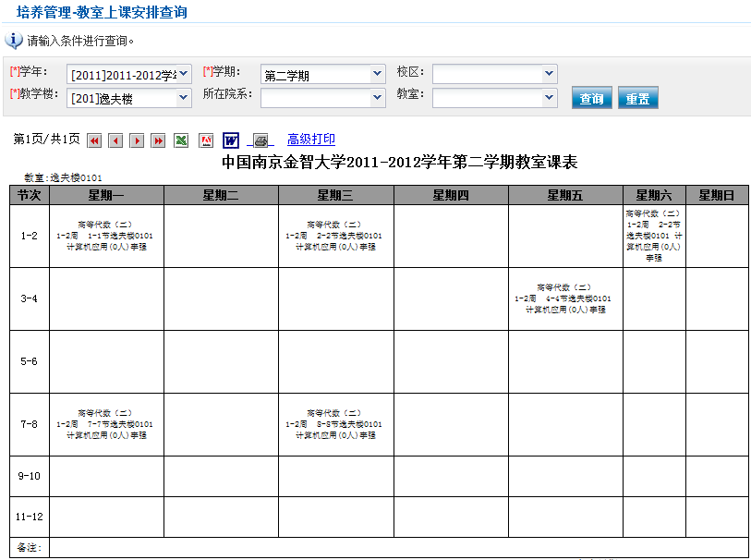751x560 pixels.
Task: Go to next page of results
Action: pos(137,140)
